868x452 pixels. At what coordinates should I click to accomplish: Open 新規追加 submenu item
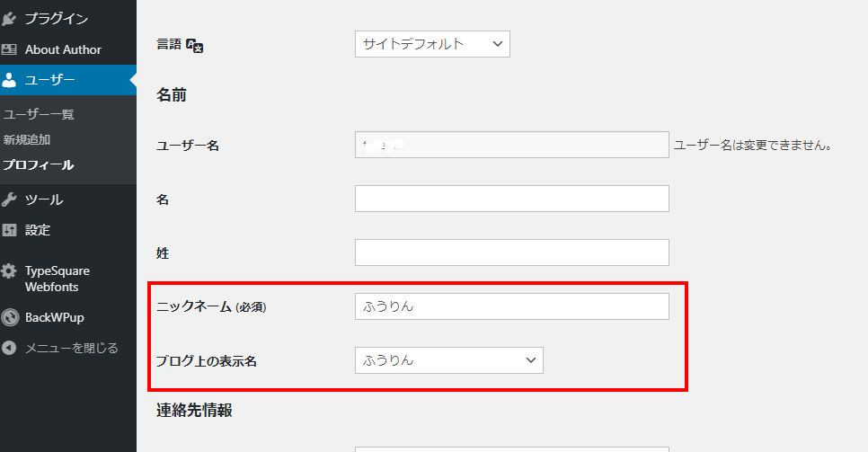[27, 139]
